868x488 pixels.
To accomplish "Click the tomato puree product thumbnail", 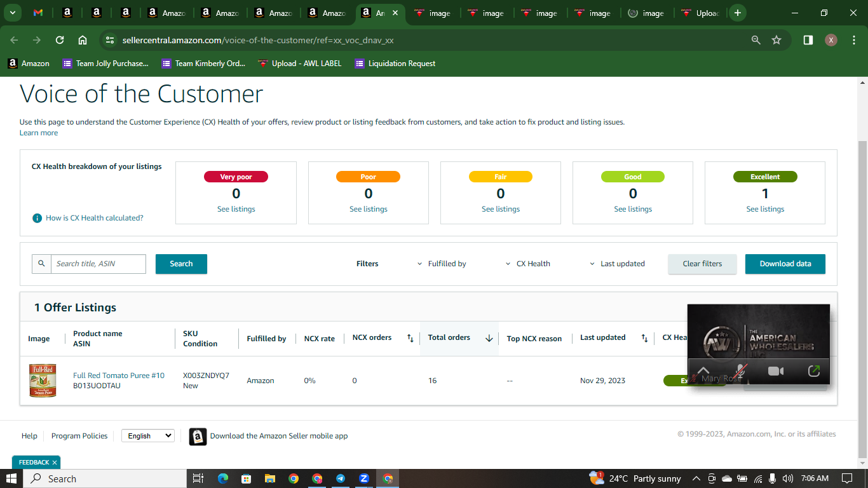I will click(43, 381).
